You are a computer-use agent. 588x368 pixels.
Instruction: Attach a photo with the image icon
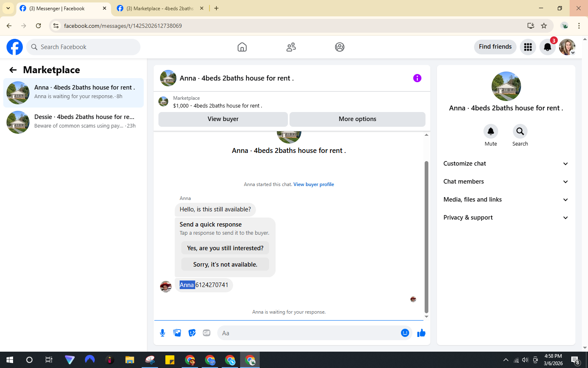(x=177, y=333)
